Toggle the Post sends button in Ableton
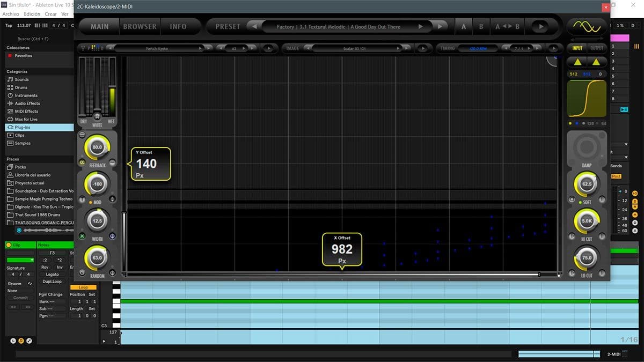The width and height of the screenshot is (644, 362). pyautogui.click(x=616, y=176)
